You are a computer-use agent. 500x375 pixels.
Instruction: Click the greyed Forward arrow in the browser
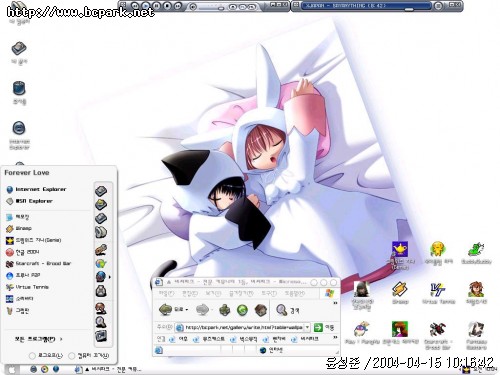tap(203, 310)
